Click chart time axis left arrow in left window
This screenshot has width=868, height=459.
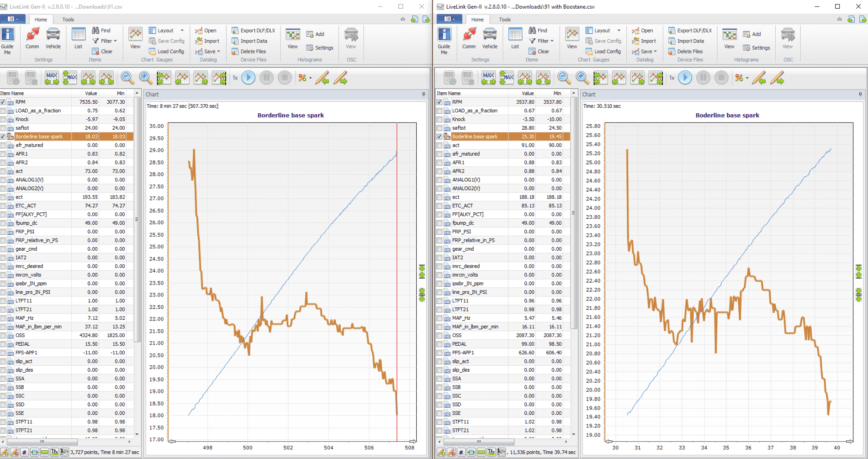pyautogui.click(x=172, y=441)
